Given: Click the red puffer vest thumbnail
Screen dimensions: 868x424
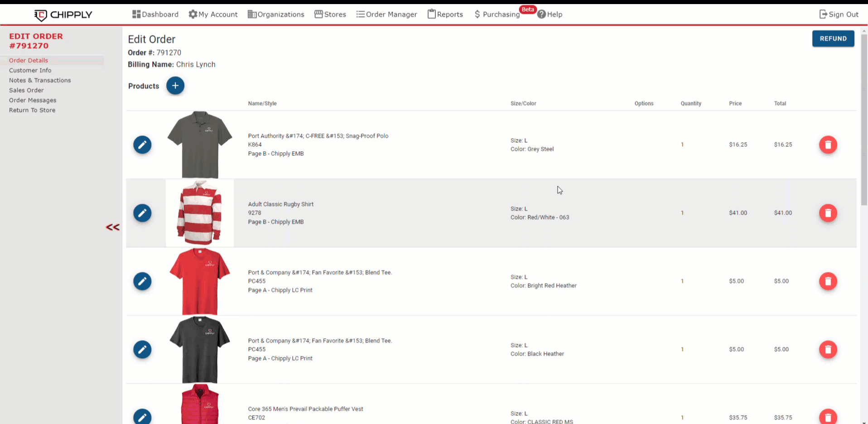Looking at the screenshot, I should click(200, 404).
